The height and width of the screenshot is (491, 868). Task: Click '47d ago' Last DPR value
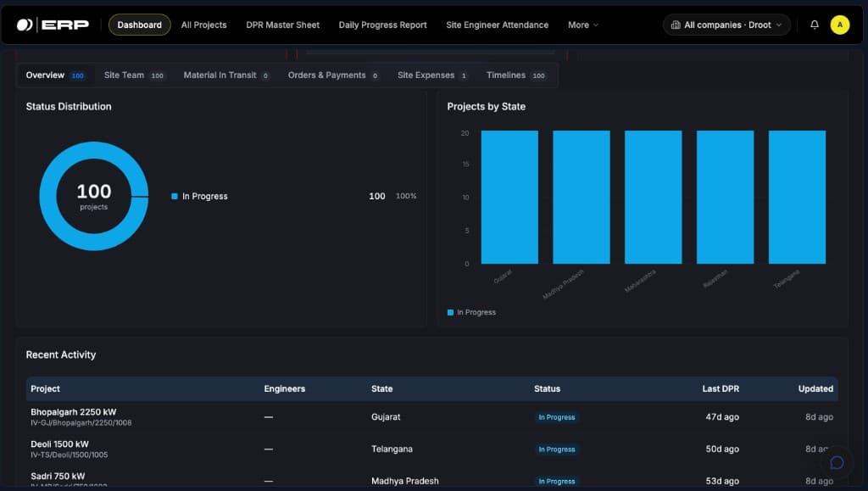pyautogui.click(x=722, y=417)
